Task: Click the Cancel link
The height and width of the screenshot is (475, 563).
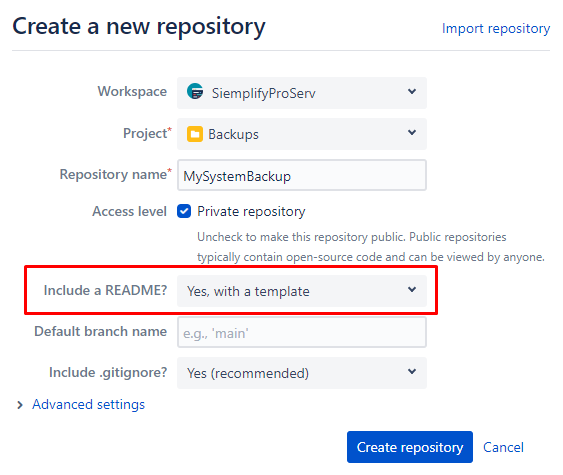Action: tap(503, 447)
